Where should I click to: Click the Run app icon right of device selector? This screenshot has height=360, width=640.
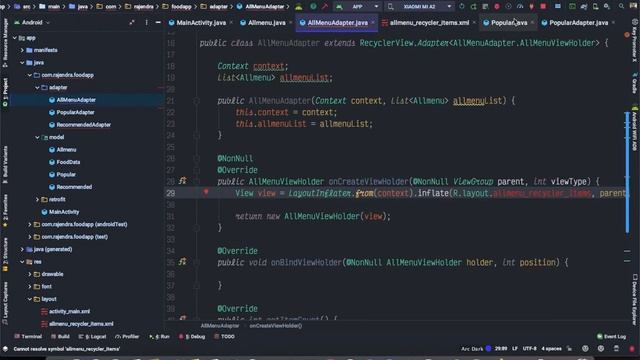tap(462, 7)
